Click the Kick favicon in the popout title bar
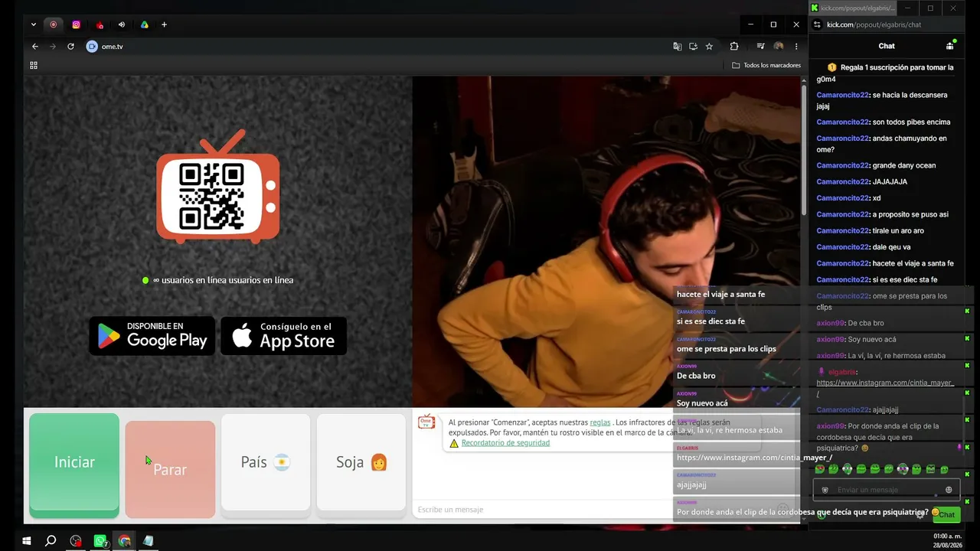This screenshot has height=551, width=980. [x=815, y=8]
